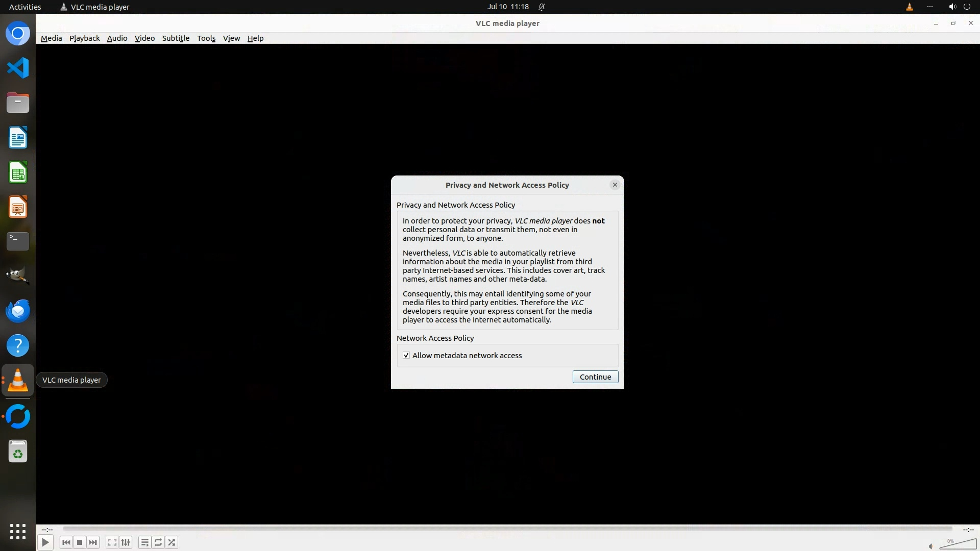The image size is (980, 551).
Task: Click the previous media button
Action: (x=66, y=542)
